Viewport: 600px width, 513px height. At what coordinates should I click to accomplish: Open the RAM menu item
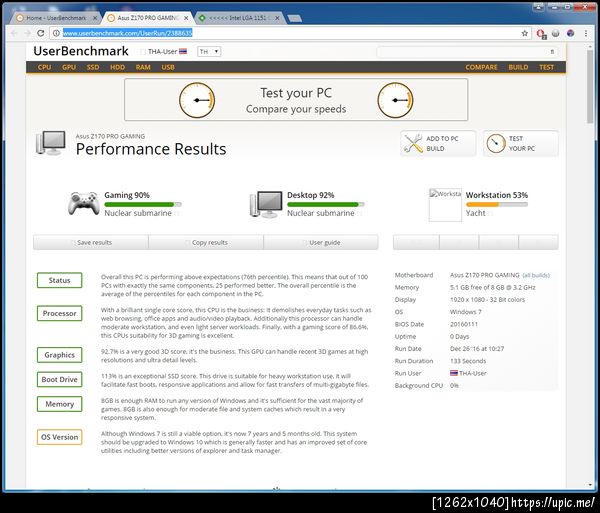[143, 67]
